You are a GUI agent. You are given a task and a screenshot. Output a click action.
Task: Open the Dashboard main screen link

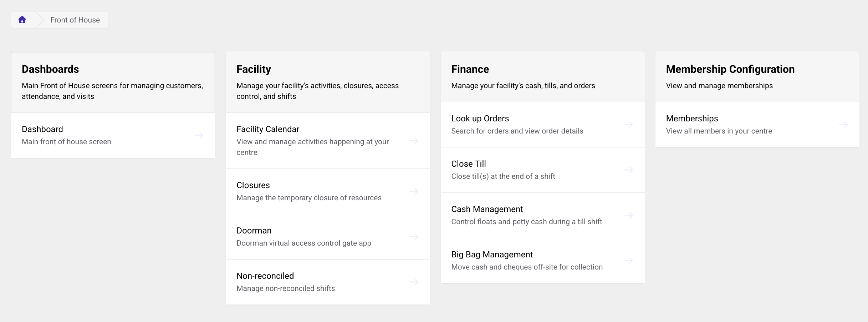(x=113, y=135)
